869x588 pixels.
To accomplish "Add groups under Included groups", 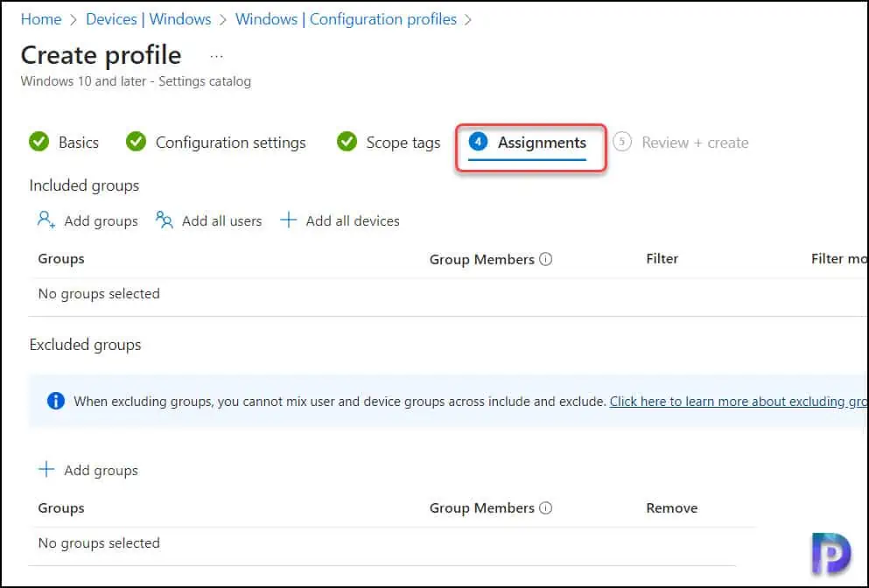I will [x=88, y=220].
